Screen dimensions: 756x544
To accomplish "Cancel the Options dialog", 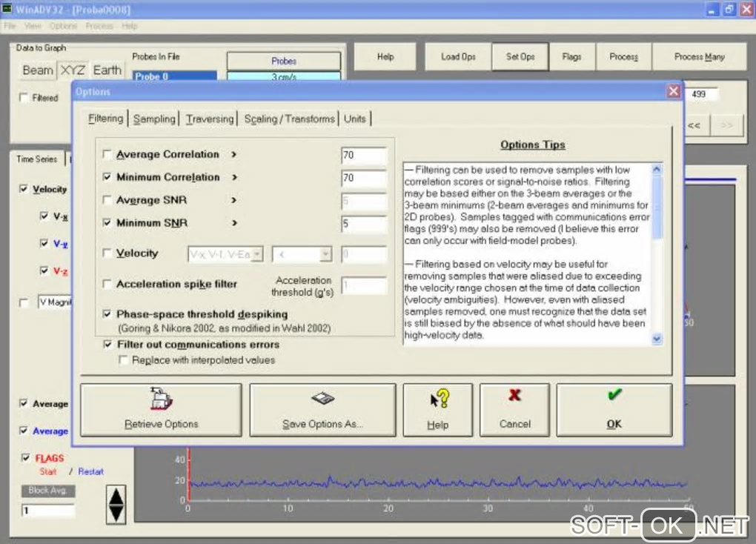I will tap(514, 411).
